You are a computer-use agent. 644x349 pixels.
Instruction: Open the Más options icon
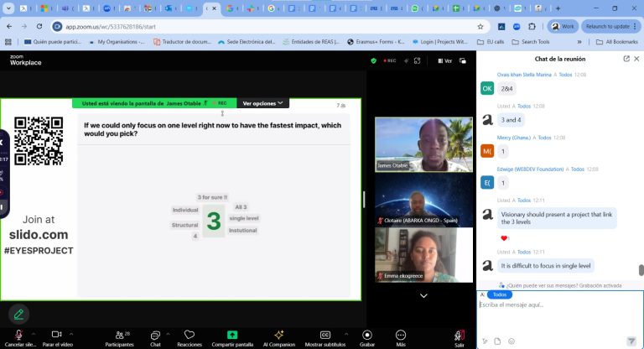point(400,335)
